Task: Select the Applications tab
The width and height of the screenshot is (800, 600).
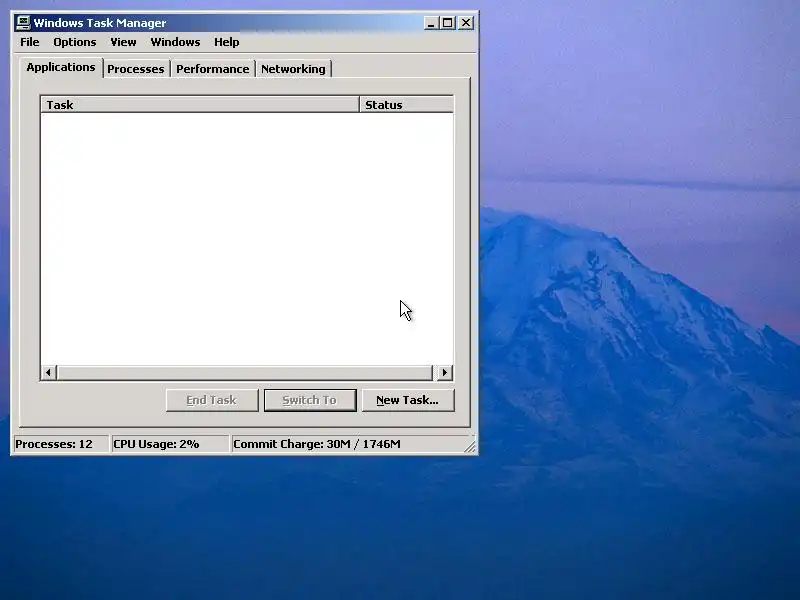Action: coord(61,67)
